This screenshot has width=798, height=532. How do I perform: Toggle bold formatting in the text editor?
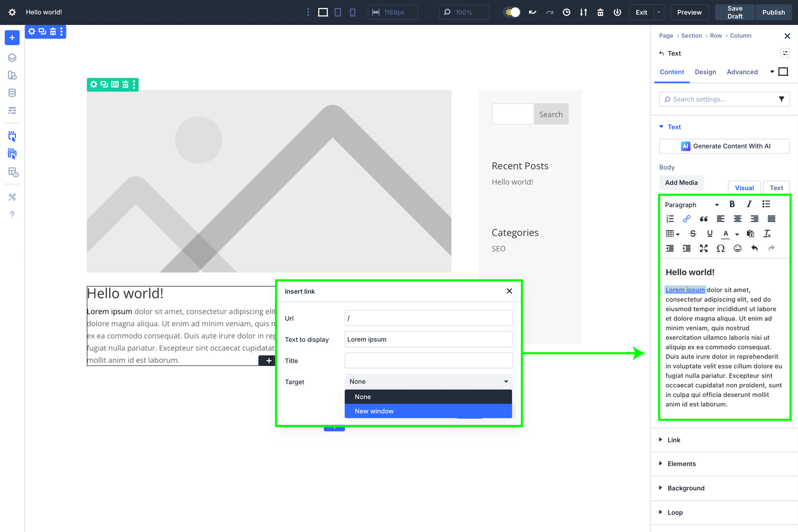[x=732, y=204]
